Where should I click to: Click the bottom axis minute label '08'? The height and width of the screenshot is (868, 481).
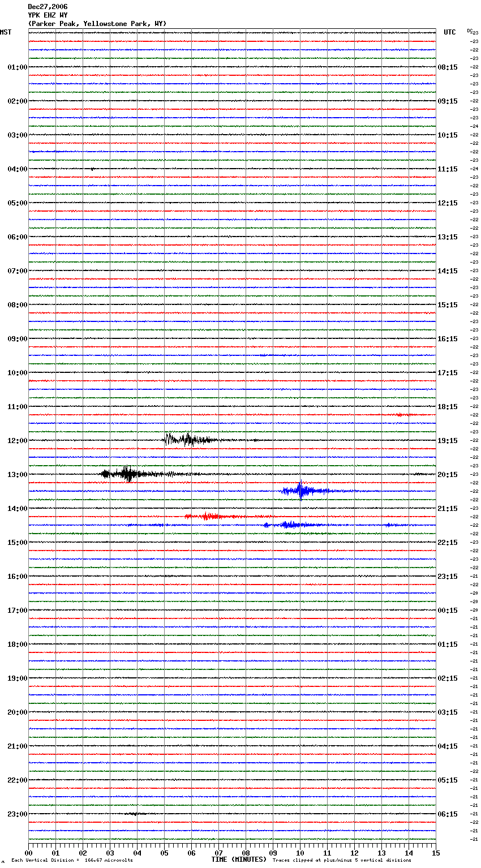(x=246, y=853)
